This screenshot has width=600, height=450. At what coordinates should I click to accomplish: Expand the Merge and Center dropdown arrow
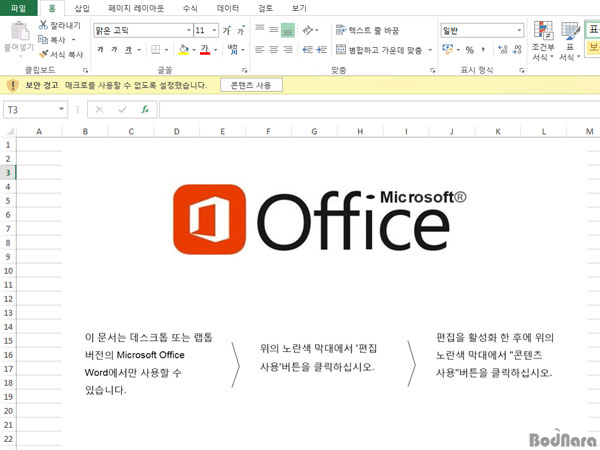coord(430,50)
